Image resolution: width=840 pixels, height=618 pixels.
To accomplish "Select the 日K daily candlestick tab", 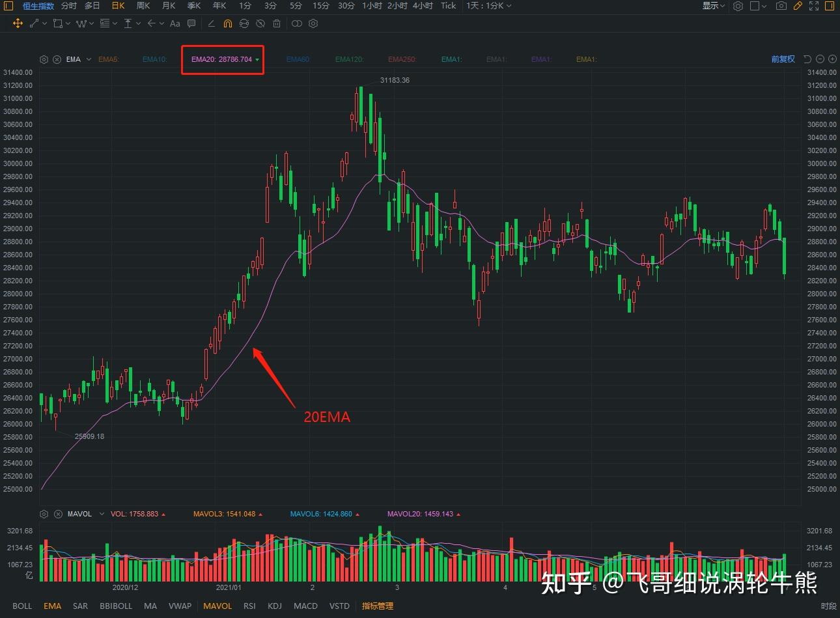I will point(118,6).
